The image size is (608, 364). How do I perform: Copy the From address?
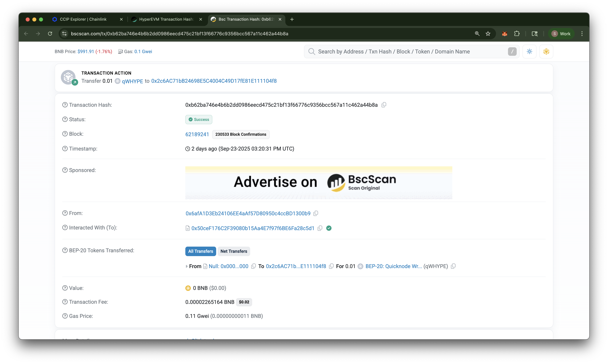point(316,213)
